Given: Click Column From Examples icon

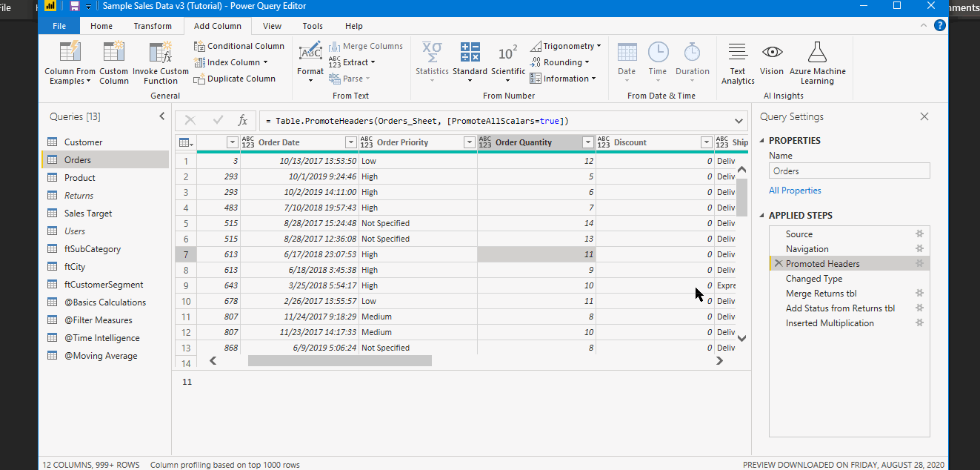Looking at the screenshot, I should 70,52.
